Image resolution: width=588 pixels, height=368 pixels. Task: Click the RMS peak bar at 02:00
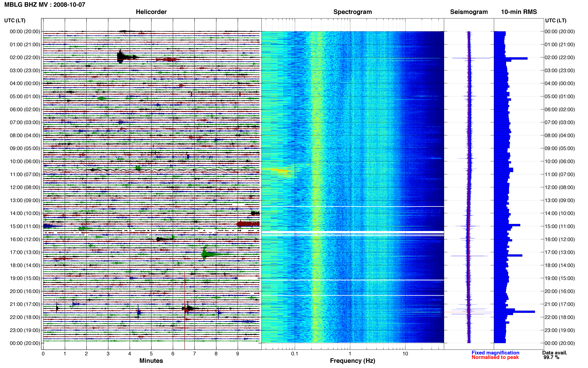(511, 58)
